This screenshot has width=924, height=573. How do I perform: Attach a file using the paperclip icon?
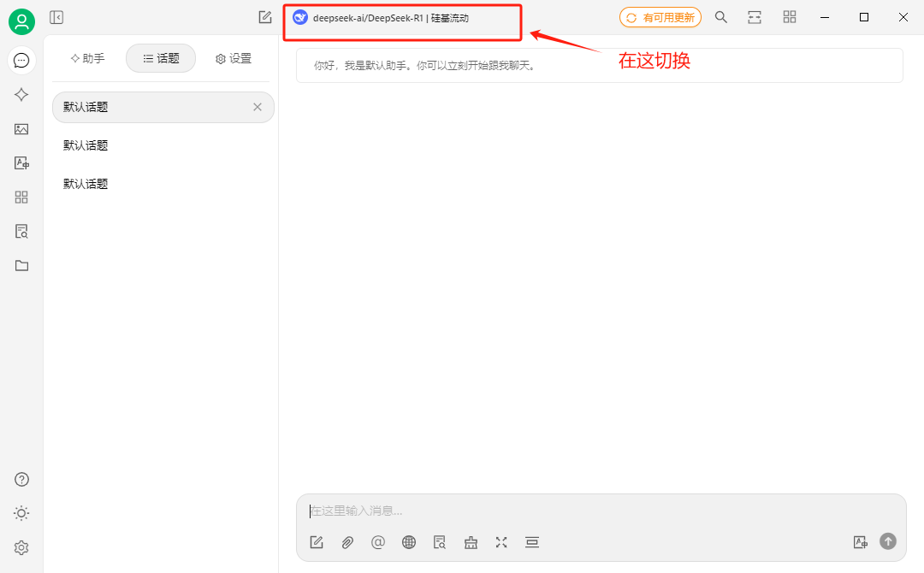(x=347, y=541)
